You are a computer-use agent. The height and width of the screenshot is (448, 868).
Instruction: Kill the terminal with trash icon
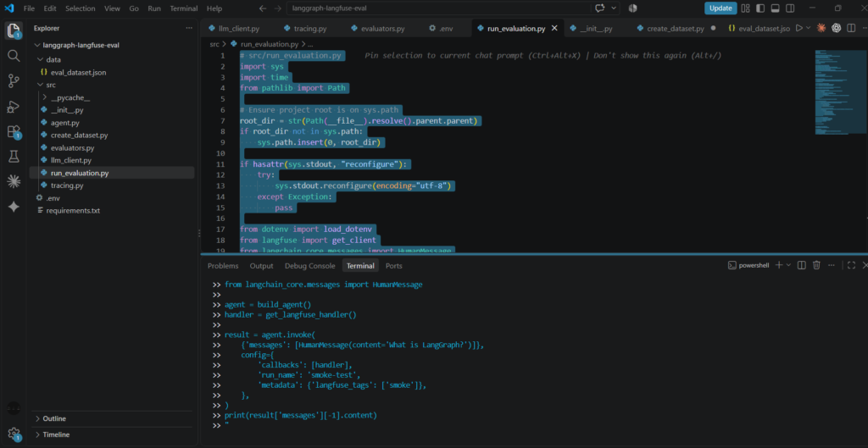click(x=816, y=265)
